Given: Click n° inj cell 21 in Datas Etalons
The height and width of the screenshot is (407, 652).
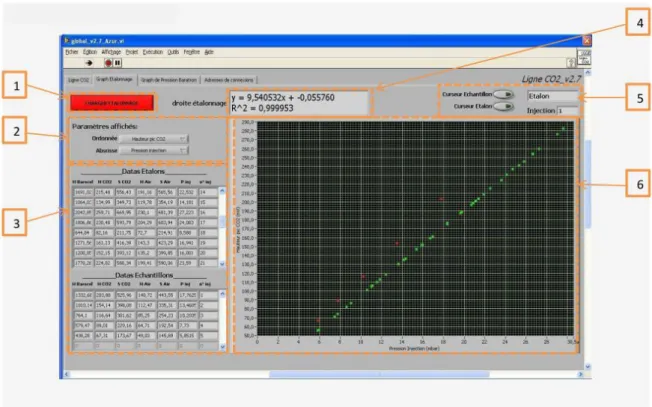Looking at the screenshot, I should click(208, 263).
